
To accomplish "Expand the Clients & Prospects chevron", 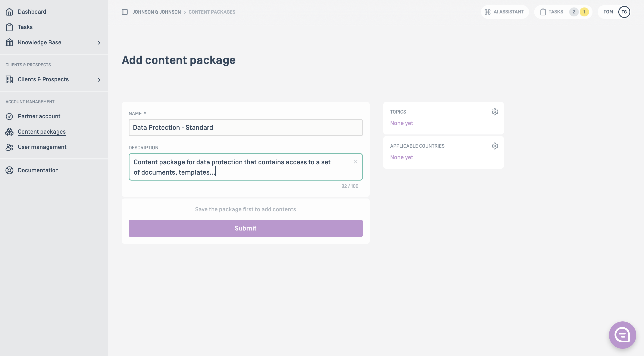I will coord(99,80).
